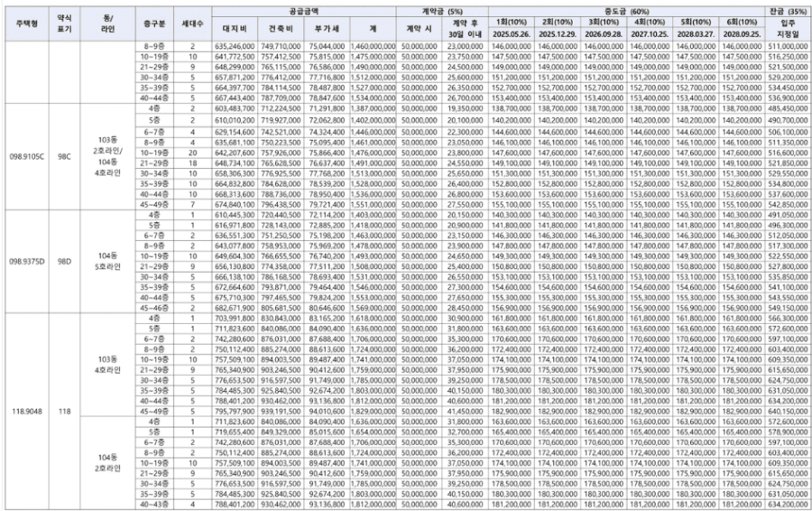Select the 층구분 column header
This screenshot has height=511, width=812.
pyautogui.click(x=154, y=23)
